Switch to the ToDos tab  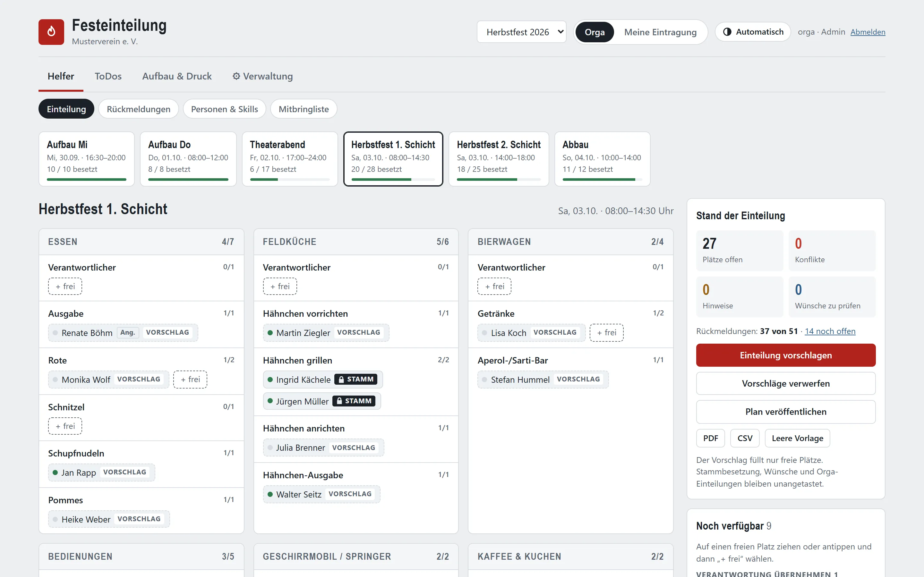click(x=108, y=76)
